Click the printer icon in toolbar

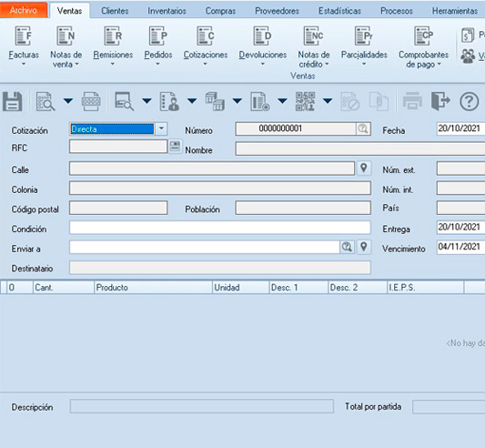pos(412,101)
